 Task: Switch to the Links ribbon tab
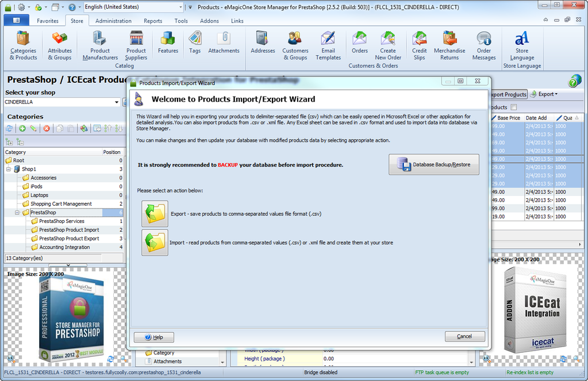coord(237,21)
